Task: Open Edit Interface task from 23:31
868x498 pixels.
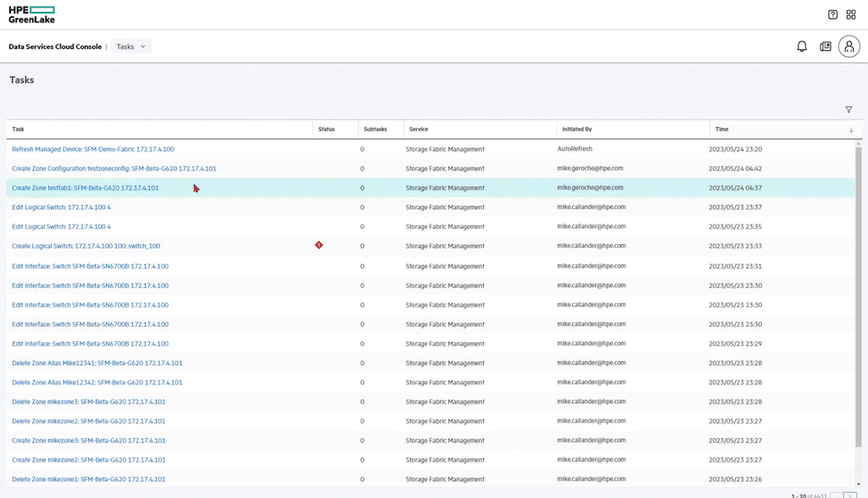Action: pyautogui.click(x=90, y=266)
